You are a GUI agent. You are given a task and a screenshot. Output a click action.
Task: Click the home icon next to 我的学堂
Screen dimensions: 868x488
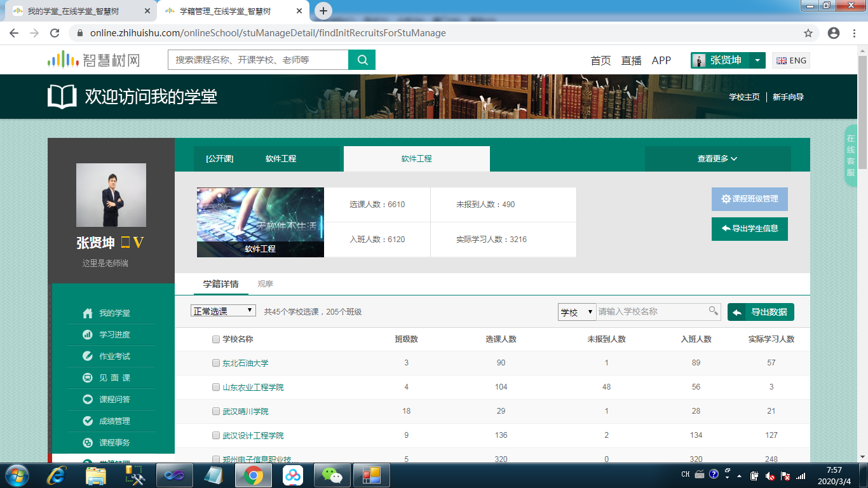point(88,313)
